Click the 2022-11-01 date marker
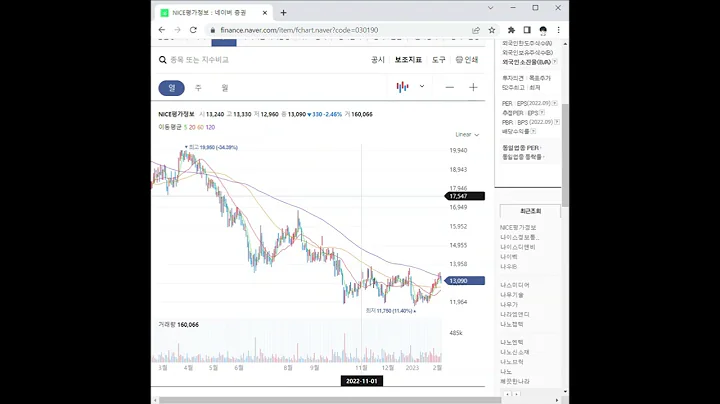This screenshot has width=720, height=404. click(x=362, y=381)
